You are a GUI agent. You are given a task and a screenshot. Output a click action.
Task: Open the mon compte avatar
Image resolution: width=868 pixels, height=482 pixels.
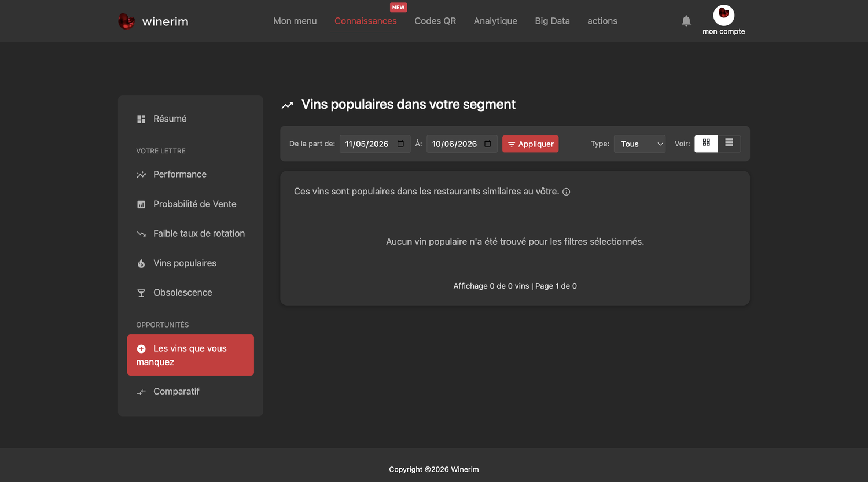pyautogui.click(x=723, y=14)
